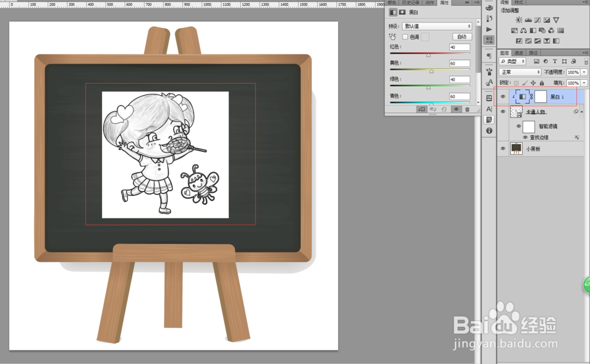Click the Color Lookup grid icon
This screenshot has height=364, width=590.
pyautogui.click(x=560, y=31)
